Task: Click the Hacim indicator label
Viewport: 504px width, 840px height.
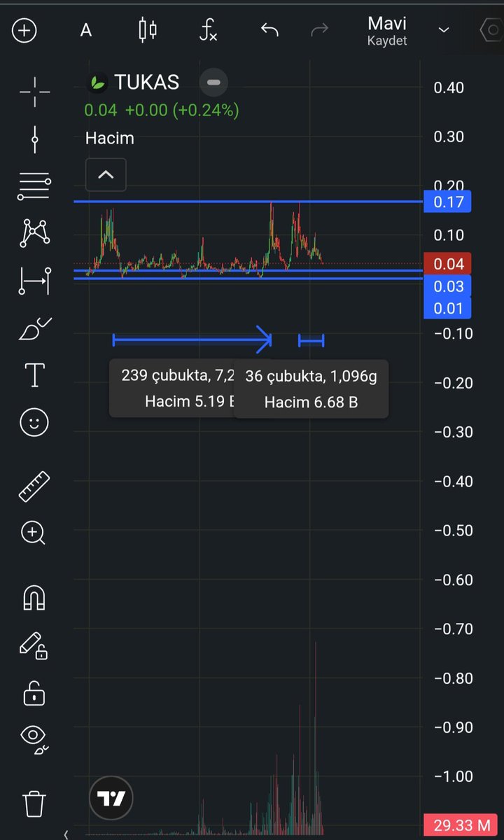Action: 109,139
